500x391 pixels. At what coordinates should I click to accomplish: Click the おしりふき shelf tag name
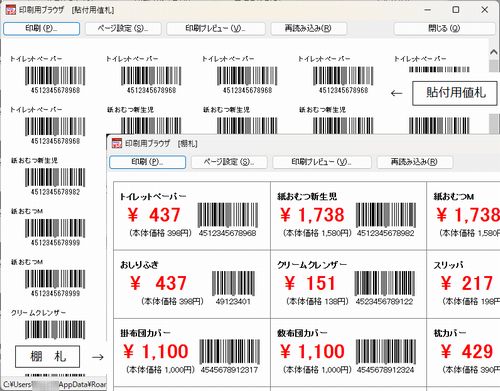pyautogui.click(x=139, y=265)
